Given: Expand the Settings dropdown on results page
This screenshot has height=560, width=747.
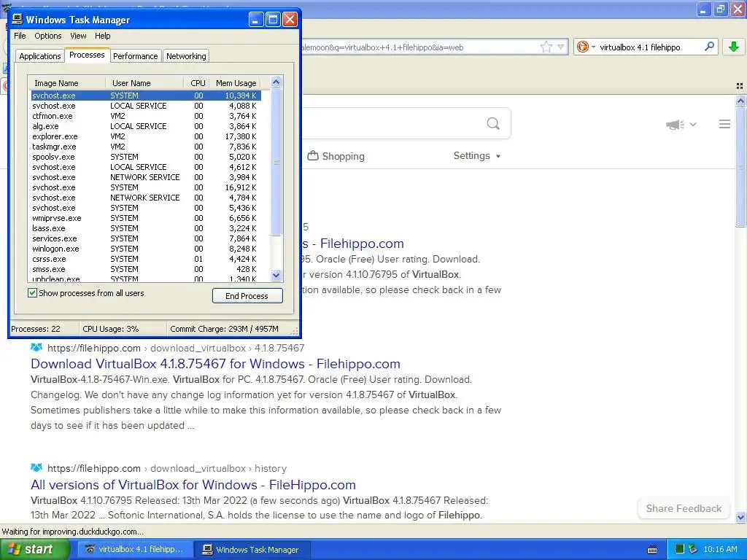Looking at the screenshot, I should pos(477,156).
